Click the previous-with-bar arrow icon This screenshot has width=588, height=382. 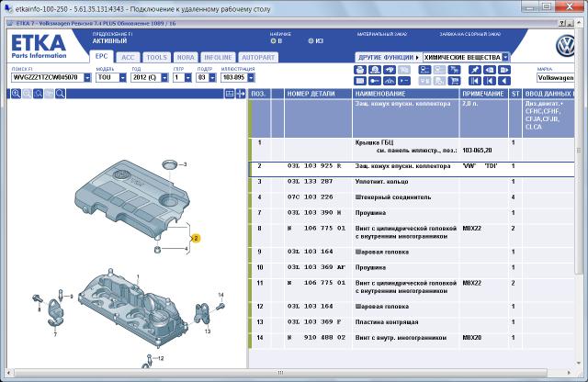[490, 81]
